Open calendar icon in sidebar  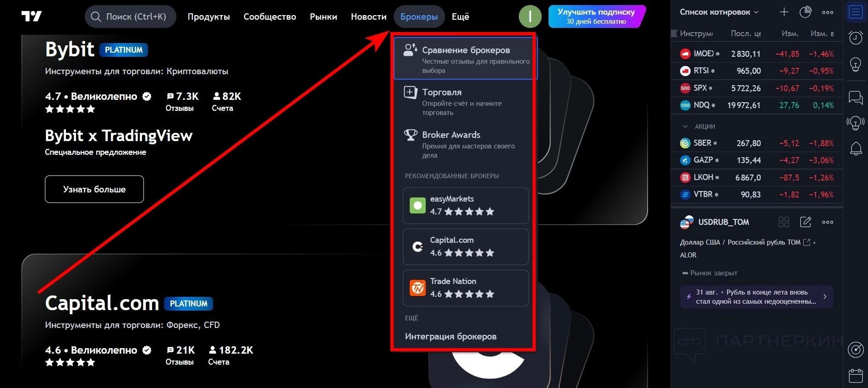click(856, 376)
